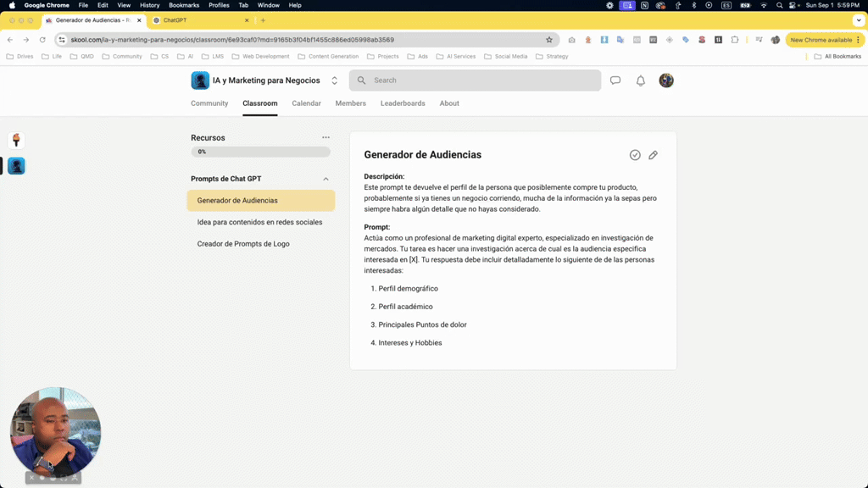Open the Wi-Fi status menu
The height and width of the screenshot is (488, 868).
(764, 5)
